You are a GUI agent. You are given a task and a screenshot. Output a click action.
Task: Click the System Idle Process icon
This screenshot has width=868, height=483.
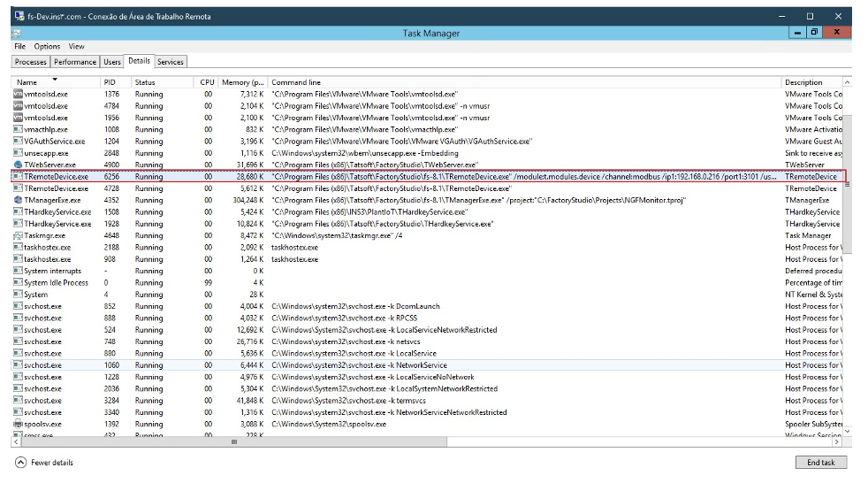point(18,282)
